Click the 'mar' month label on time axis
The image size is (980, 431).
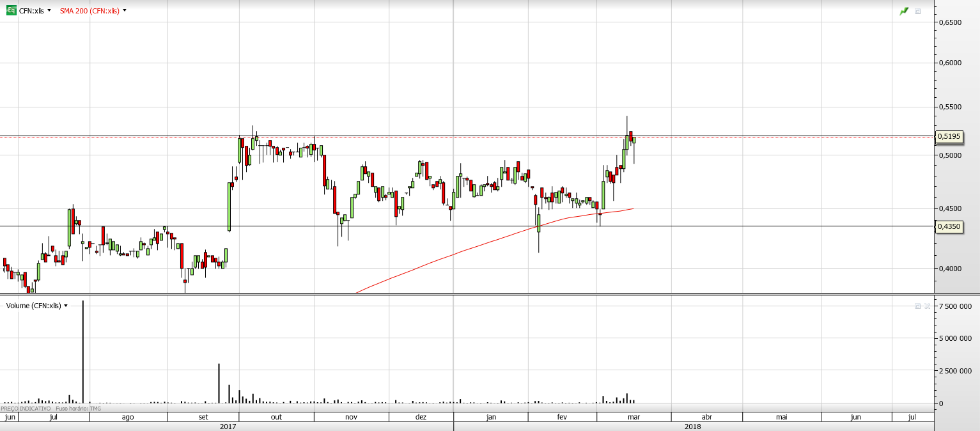[x=634, y=417]
